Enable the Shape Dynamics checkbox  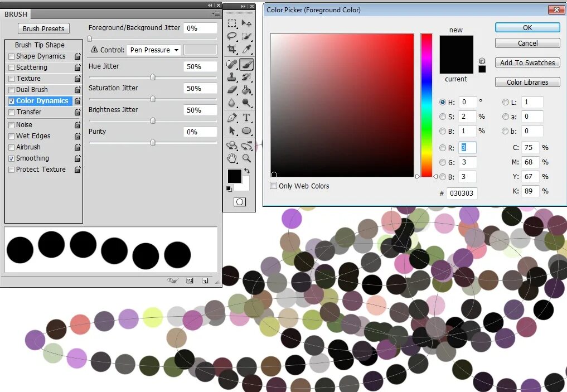[10, 56]
